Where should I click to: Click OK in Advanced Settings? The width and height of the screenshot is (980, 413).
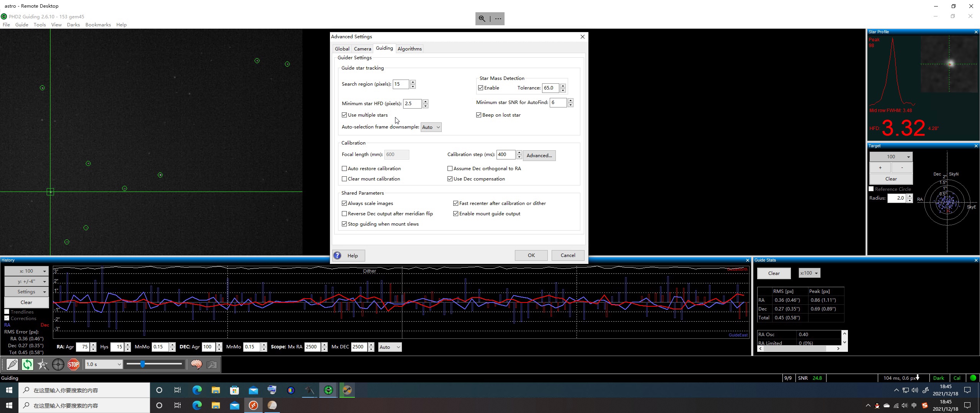[531, 255]
